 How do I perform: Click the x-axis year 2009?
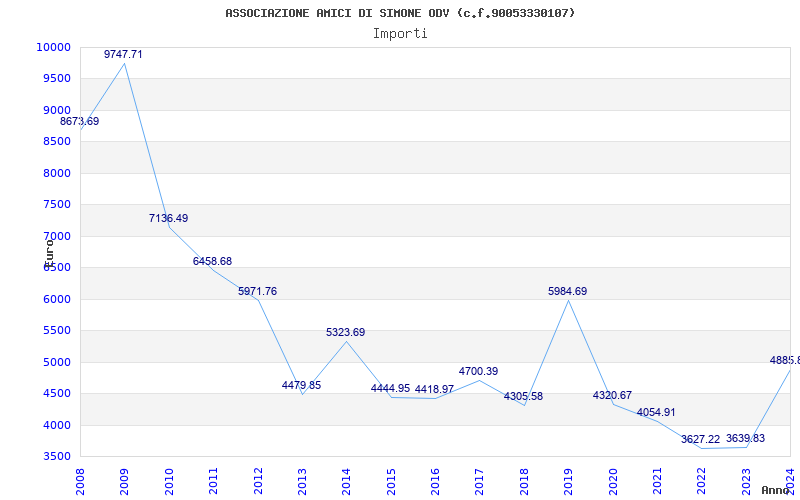point(124,481)
